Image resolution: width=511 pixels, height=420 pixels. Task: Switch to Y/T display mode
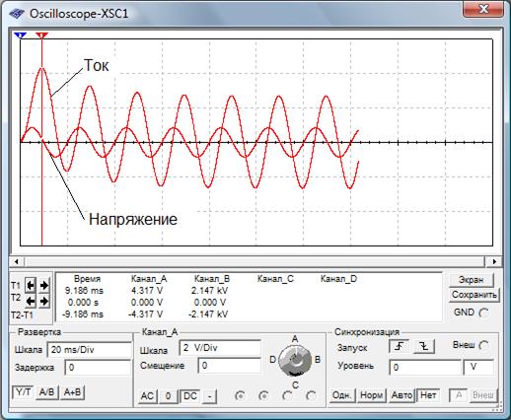[x=23, y=392]
